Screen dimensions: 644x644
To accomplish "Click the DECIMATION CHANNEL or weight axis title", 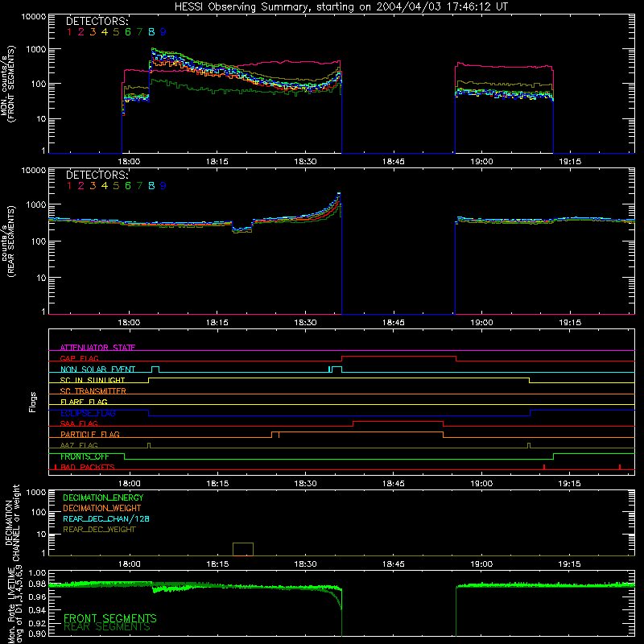I will 12,522.
